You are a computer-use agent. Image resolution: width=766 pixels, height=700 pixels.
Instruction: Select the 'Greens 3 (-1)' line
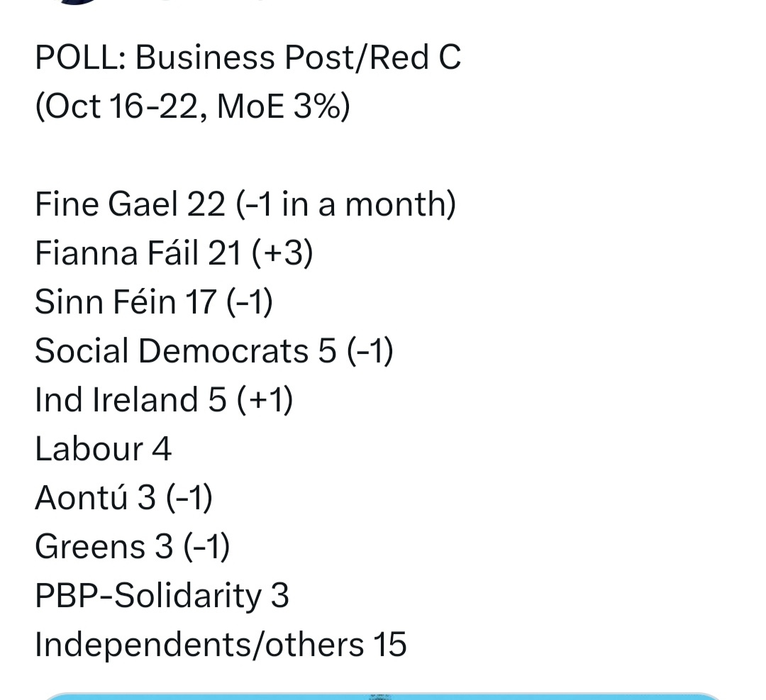click(x=133, y=546)
